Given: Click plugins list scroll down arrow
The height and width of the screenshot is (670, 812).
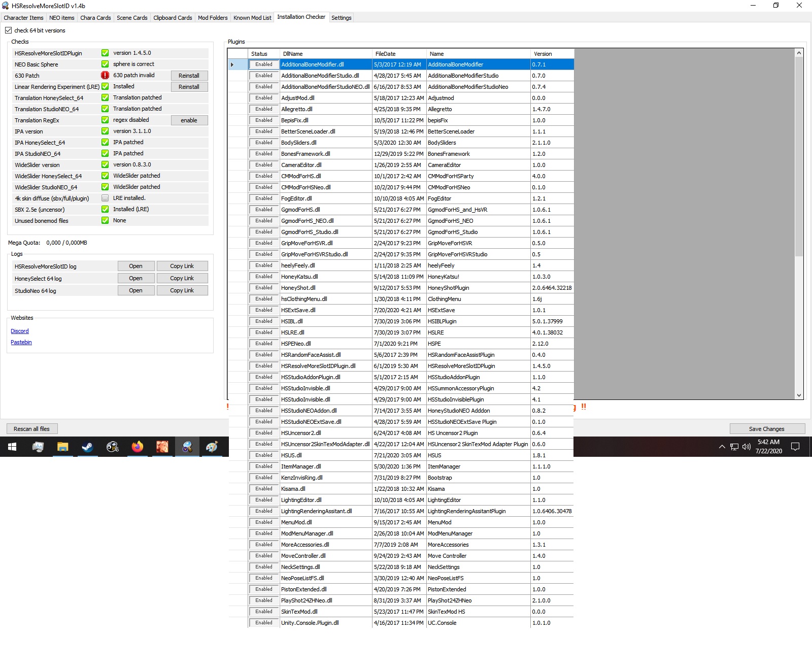Looking at the screenshot, I should point(799,395).
